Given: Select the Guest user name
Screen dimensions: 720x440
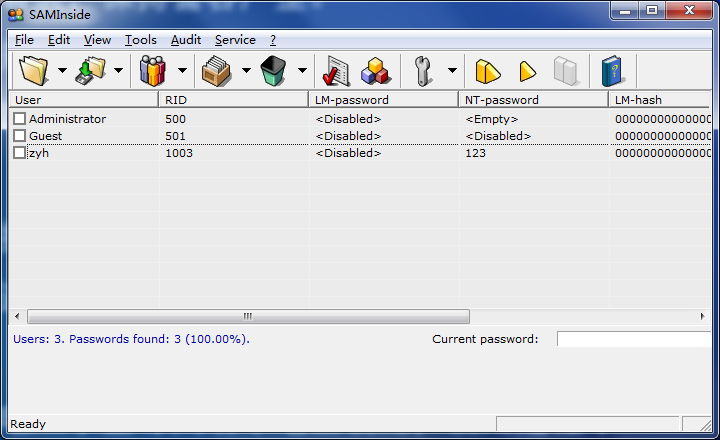Looking at the screenshot, I should click(45, 136).
